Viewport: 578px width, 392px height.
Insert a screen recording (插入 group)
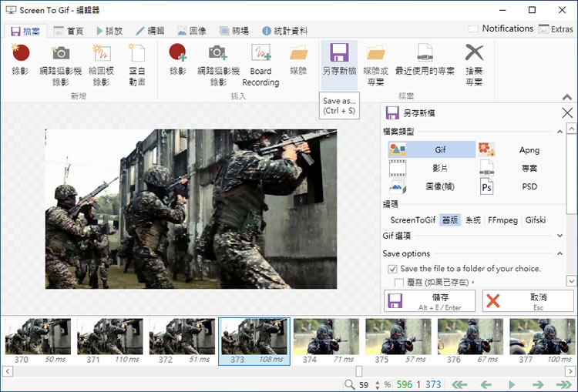178,60
